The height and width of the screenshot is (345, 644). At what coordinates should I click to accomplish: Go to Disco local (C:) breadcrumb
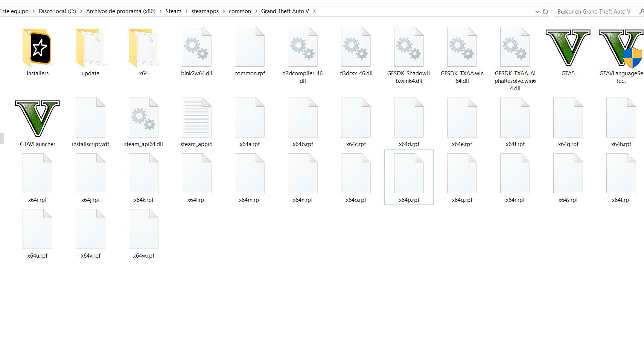coord(57,11)
